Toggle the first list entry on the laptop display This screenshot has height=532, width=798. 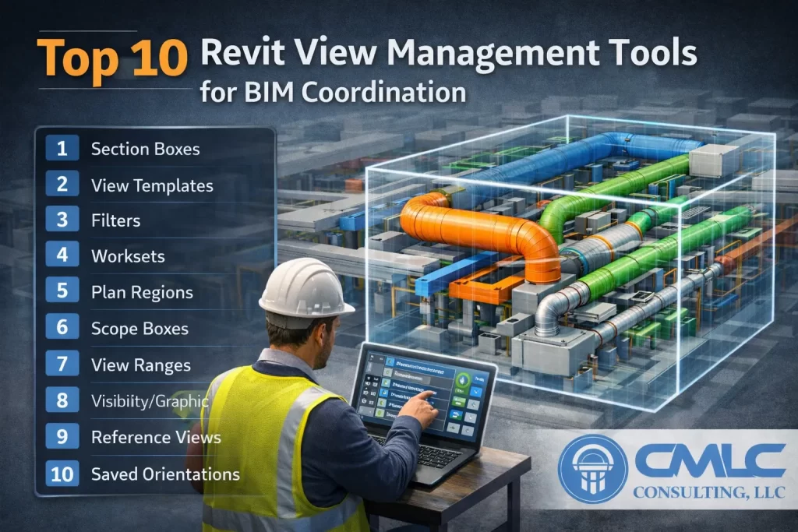click(x=421, y=363)
